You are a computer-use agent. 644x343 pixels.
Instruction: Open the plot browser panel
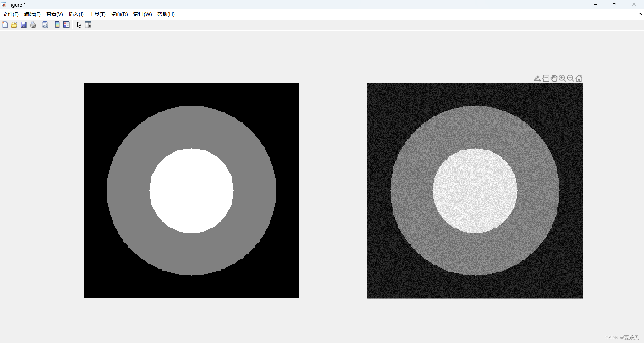click(88, 24)
